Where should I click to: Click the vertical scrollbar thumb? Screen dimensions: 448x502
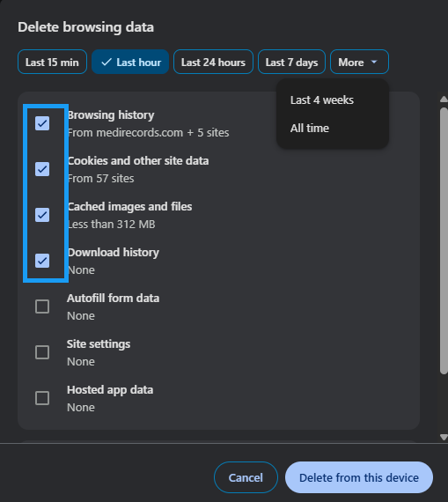[x=444, y=240]
